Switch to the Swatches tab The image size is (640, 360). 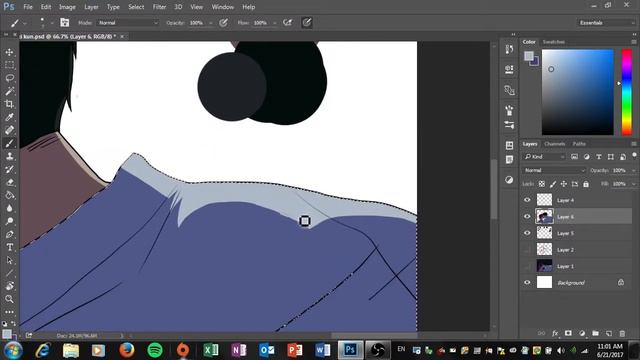(x=553, y=42)
